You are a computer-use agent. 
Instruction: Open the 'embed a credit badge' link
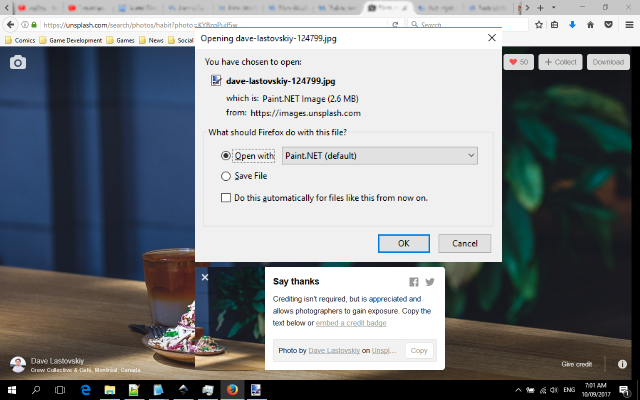(351, 323)
